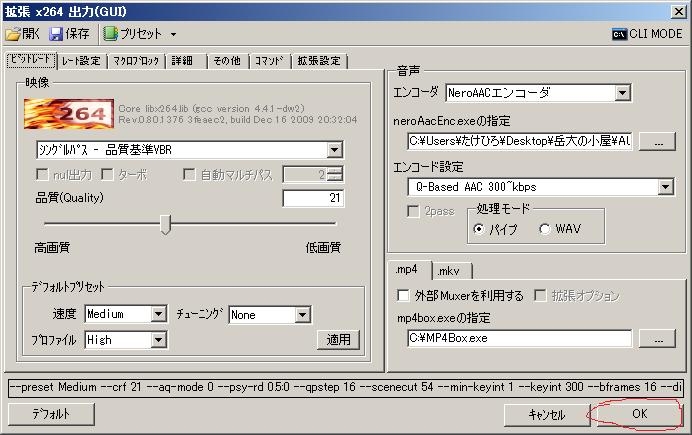Switch to CLI MODE

pos(647,34)
